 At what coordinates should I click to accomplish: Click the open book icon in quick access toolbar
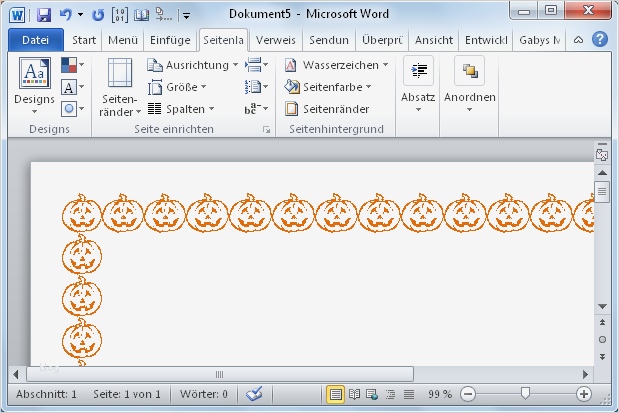coord(141,15)
